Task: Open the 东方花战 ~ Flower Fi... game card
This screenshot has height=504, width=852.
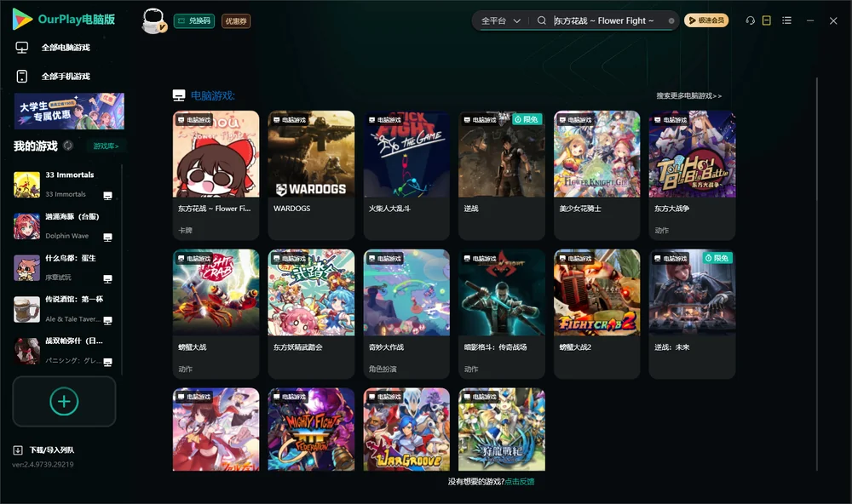Action: pyautogui.click(x=216, y=175)
